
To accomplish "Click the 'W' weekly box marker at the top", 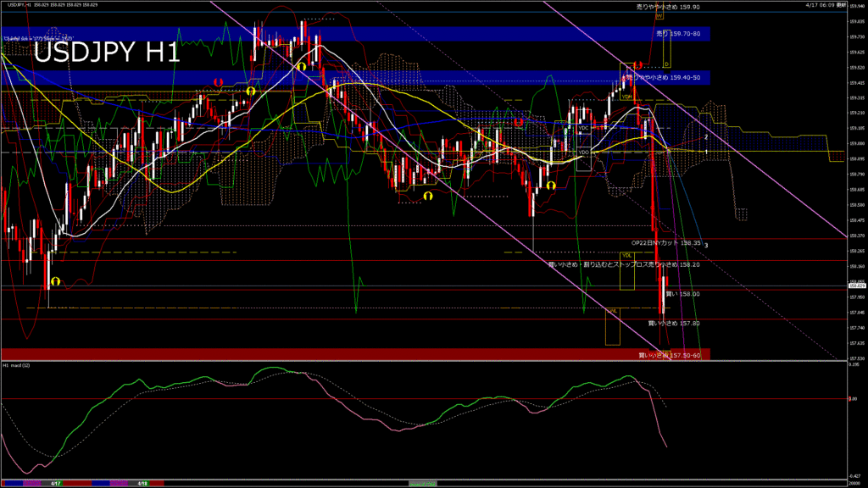I will tap(659, 15).
